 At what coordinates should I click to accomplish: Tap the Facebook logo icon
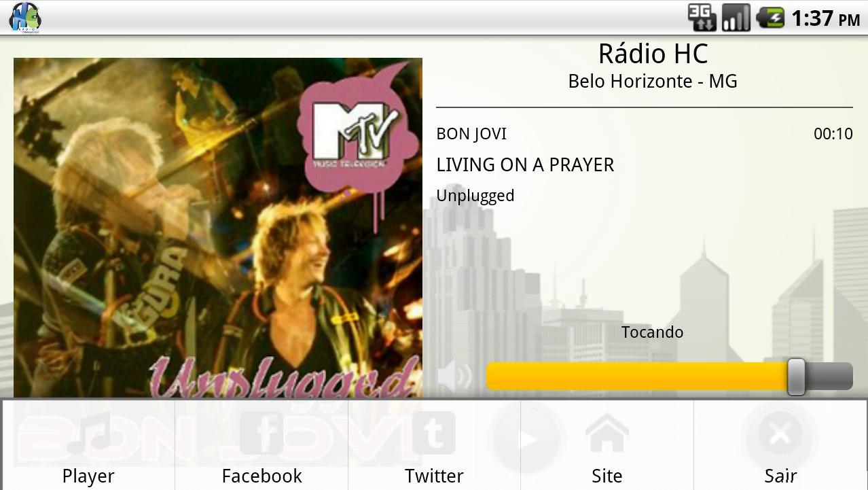click(x=261, y=433)
